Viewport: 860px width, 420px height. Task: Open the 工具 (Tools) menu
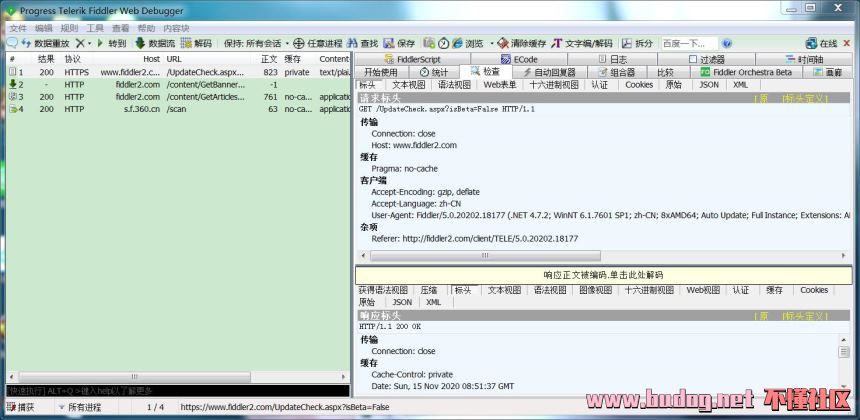coord(95,29)
